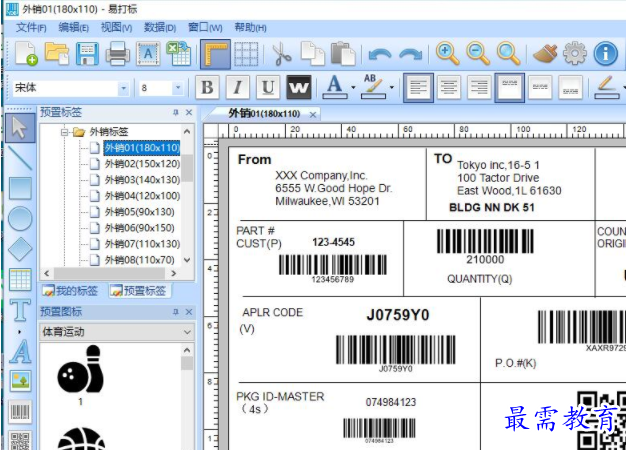Viewport: 626px width, 450px height.
Task: Open highlight color dropdown arrow
Action: click(392, 87)
